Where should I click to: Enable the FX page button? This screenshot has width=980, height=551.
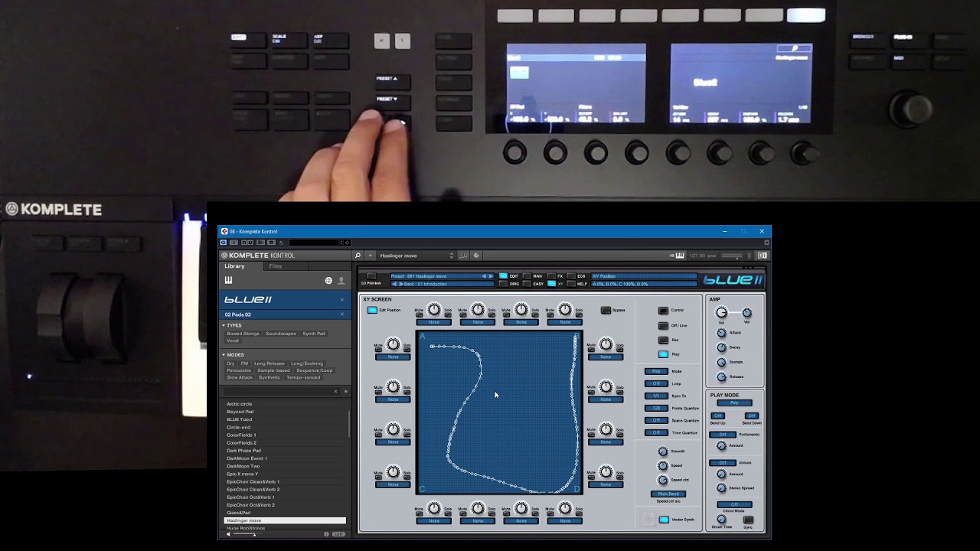[x=551, y=275]
